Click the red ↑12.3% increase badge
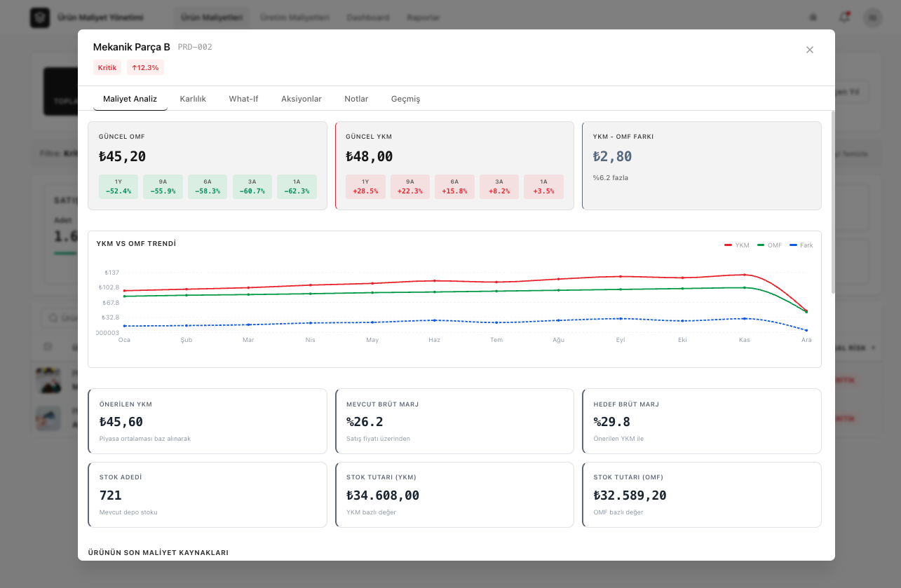This screenshot has width=901, height=588. pos(145,67)
